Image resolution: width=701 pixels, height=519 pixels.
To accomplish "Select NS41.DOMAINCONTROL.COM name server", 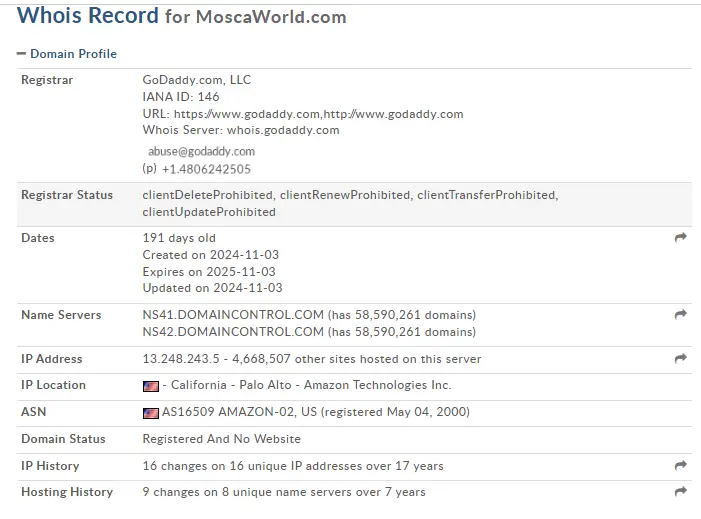I will [233, 315].
